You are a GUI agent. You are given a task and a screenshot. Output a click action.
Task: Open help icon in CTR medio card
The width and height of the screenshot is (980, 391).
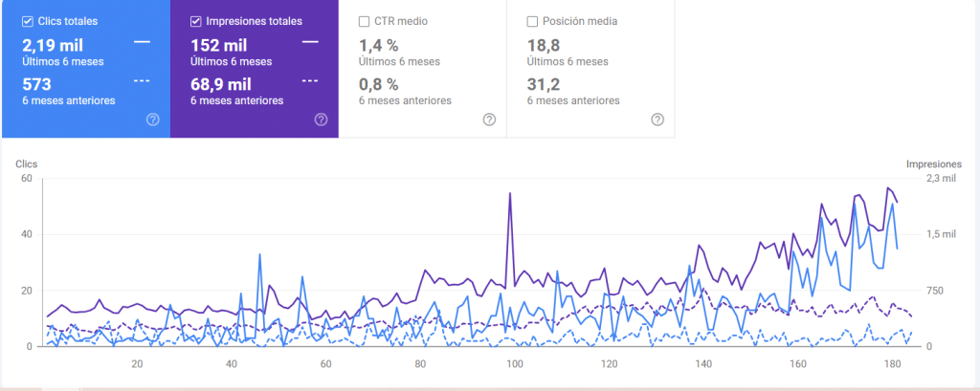point(489,119)
